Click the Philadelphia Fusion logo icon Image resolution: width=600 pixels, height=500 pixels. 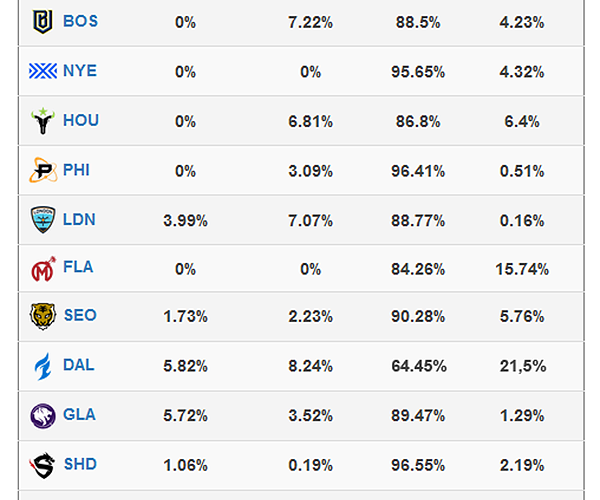pos(44,170)
